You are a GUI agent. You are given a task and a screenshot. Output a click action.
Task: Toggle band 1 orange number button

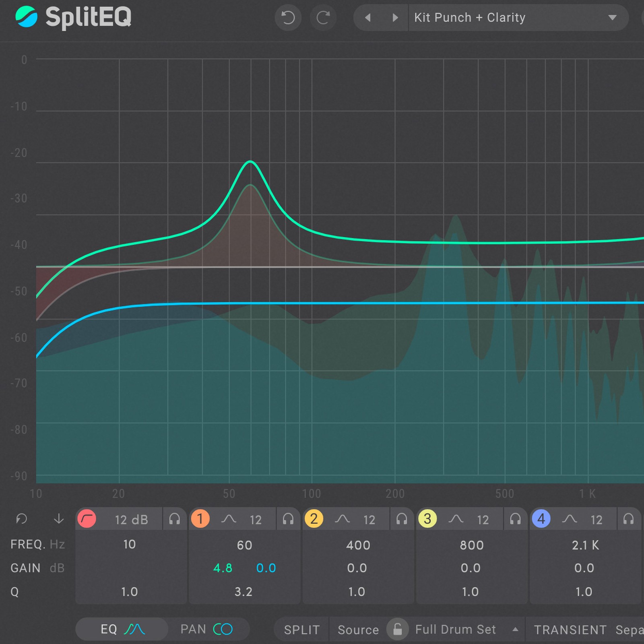[x=200, y=519]
